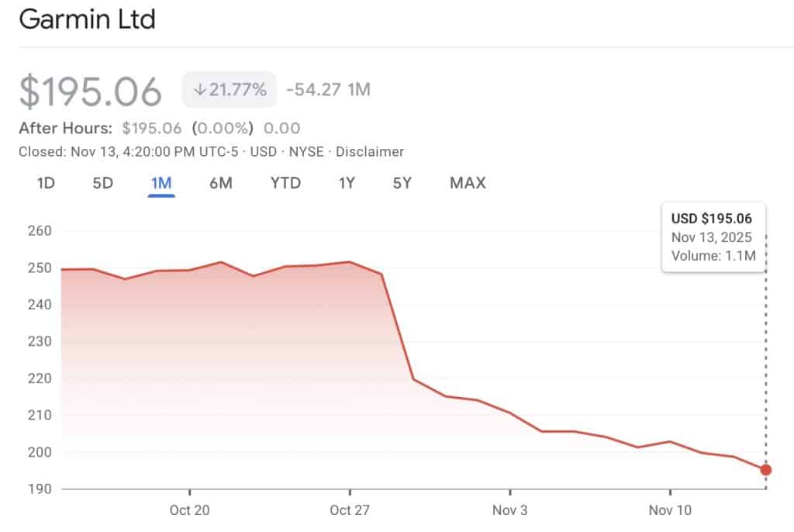
Task: Click the Garmin Ltd stock title
Action: tap(88, 19)
